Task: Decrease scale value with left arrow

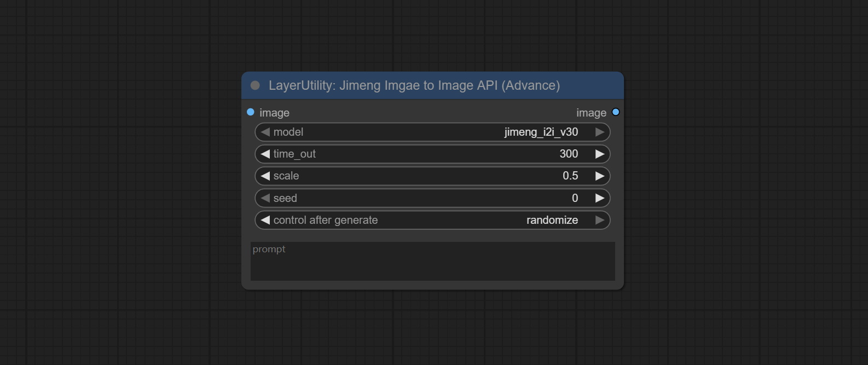Action: tap(265, 176)
